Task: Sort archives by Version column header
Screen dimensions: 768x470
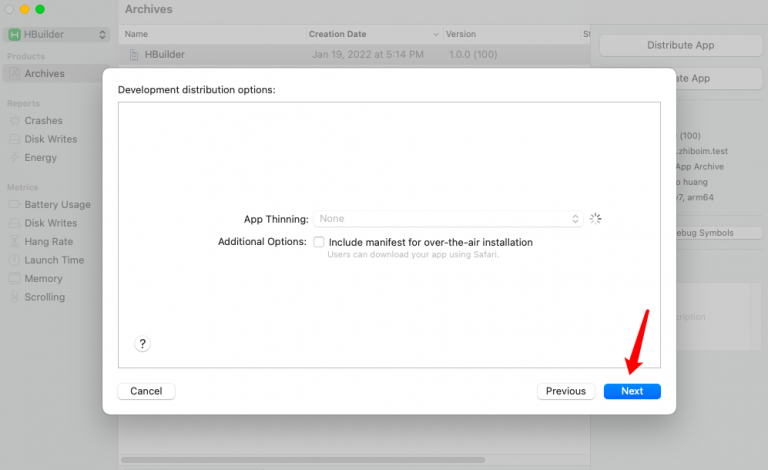Action: pos(461,34)
